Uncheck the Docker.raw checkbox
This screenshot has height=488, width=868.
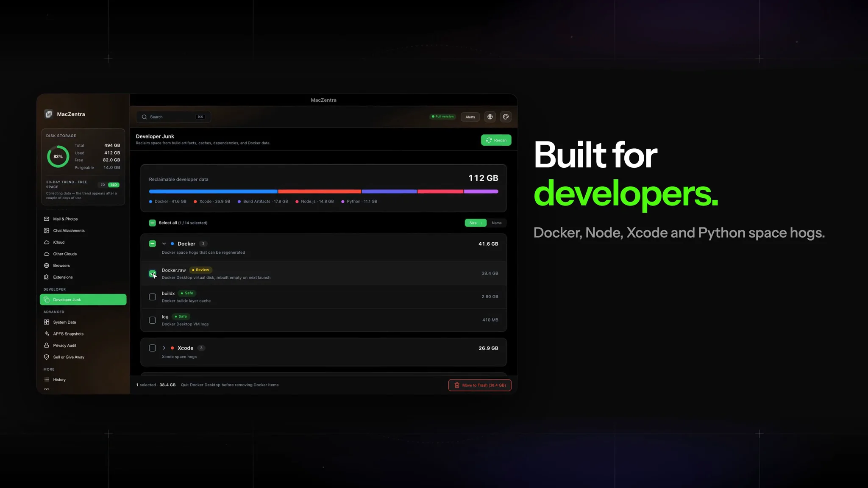pos(153,273)
